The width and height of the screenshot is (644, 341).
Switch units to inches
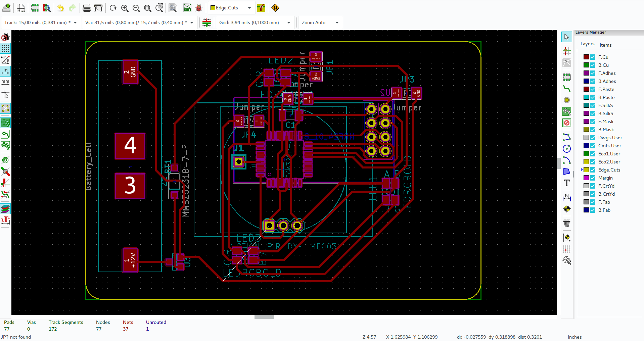point(5,71)
